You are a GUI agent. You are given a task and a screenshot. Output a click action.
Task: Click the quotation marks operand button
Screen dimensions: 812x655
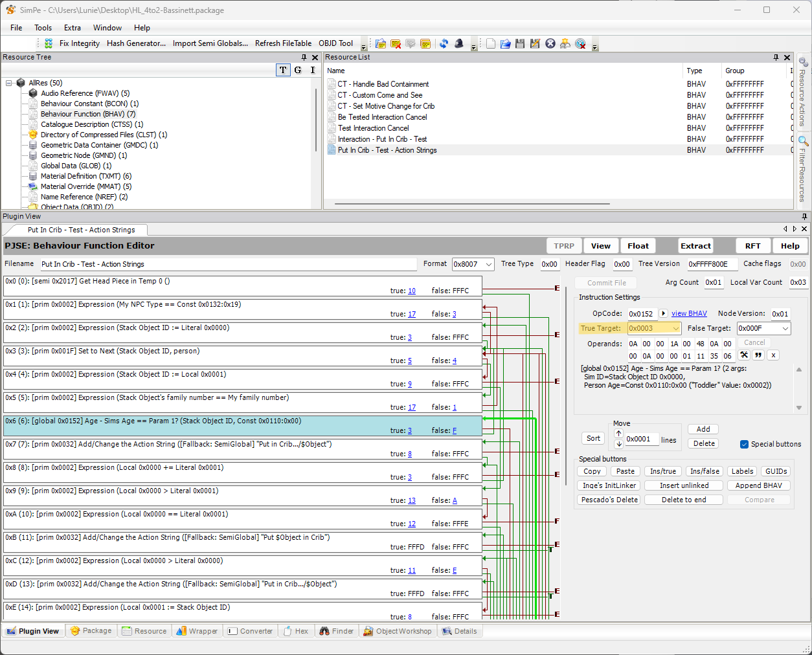tap(758, 355)
